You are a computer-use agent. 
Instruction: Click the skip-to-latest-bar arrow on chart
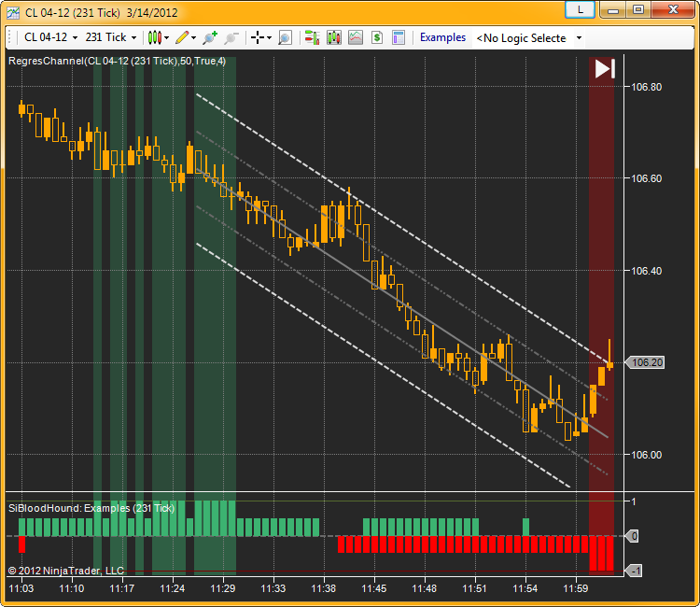[x=605, y=69]
